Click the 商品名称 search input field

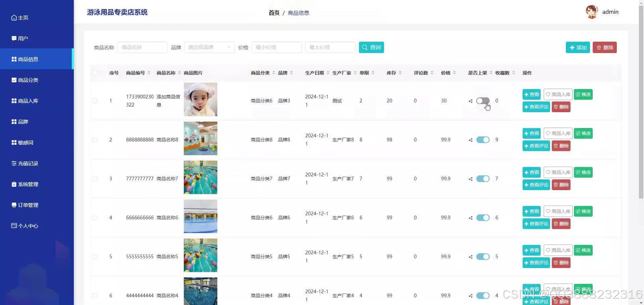point(142,47)
